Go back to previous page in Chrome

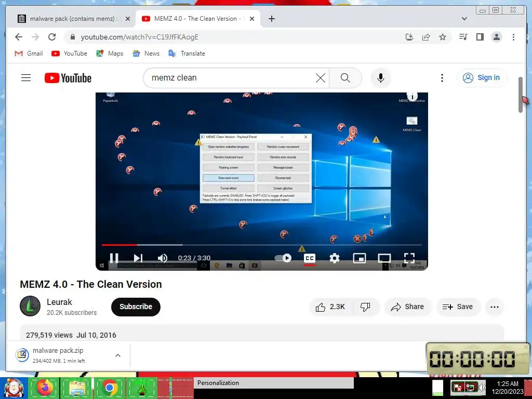click(x=19, y=37)
